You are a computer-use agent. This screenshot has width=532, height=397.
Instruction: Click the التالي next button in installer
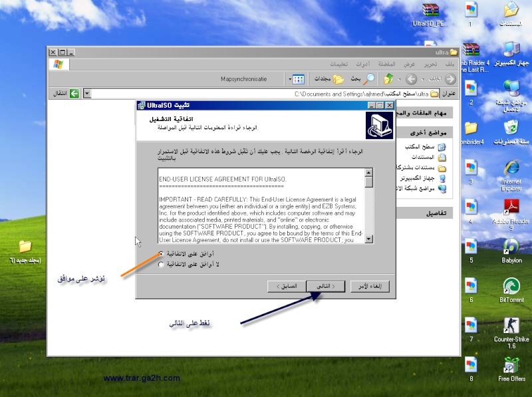point(326,287)
